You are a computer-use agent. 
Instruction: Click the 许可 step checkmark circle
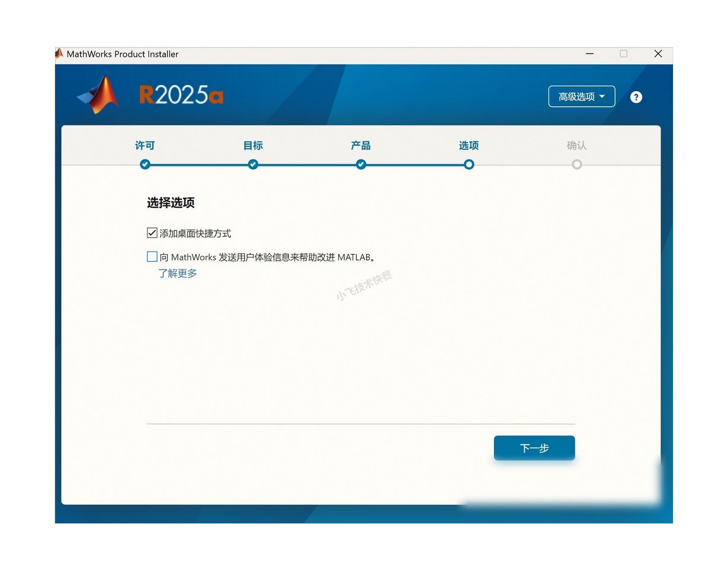tap(145, 164)
